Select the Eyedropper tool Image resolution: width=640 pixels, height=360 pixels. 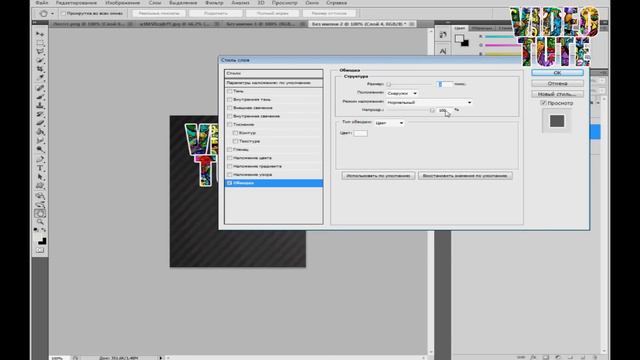(40, 77)
